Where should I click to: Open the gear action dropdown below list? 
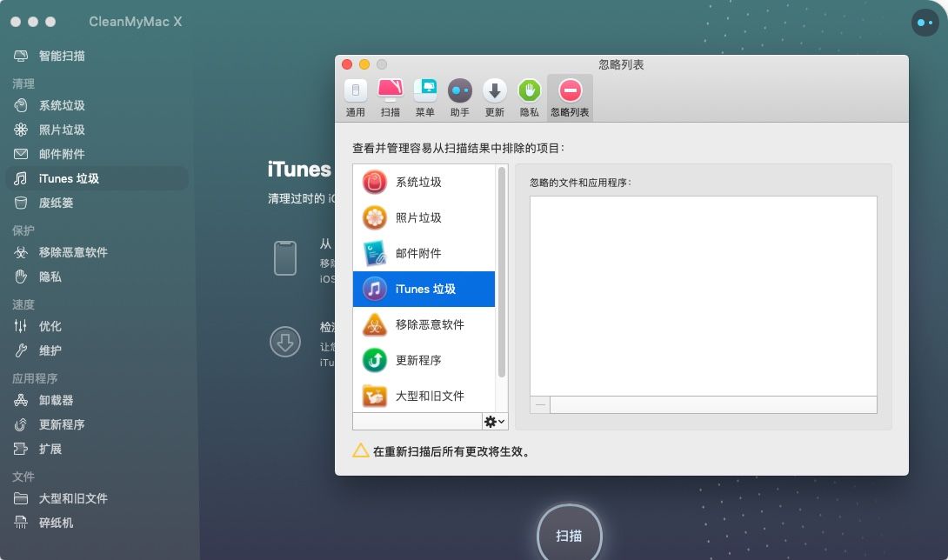495,422
